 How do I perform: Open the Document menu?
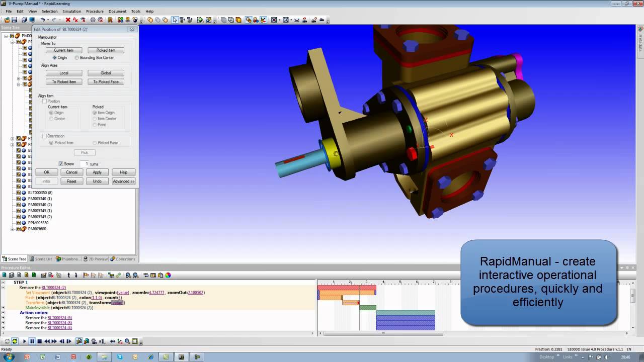click(117, 11)
